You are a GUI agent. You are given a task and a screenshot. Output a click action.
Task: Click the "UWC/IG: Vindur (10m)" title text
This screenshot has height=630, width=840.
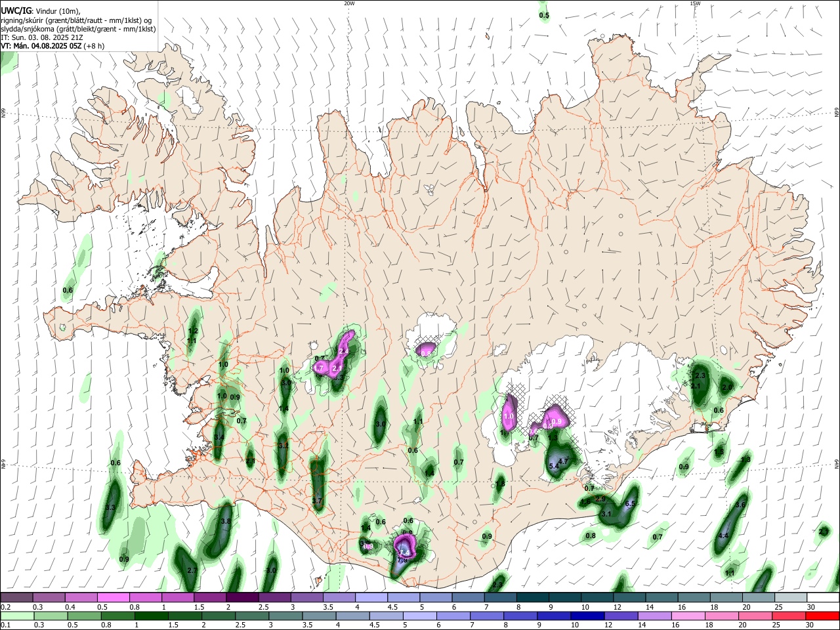[39, 10]
